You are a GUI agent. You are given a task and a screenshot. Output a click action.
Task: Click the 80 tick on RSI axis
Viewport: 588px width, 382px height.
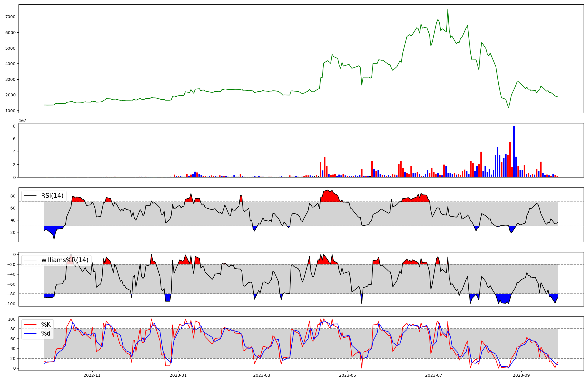[x=13, y=196]
